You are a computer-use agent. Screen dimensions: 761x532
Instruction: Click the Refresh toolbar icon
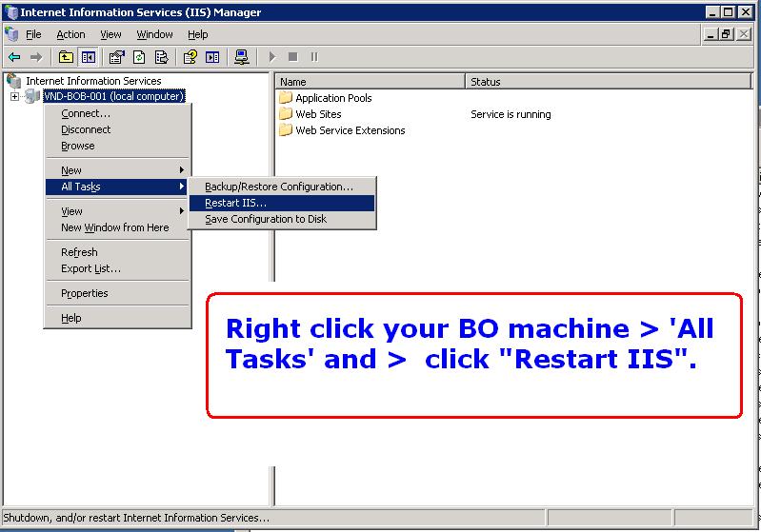(139, 57)
